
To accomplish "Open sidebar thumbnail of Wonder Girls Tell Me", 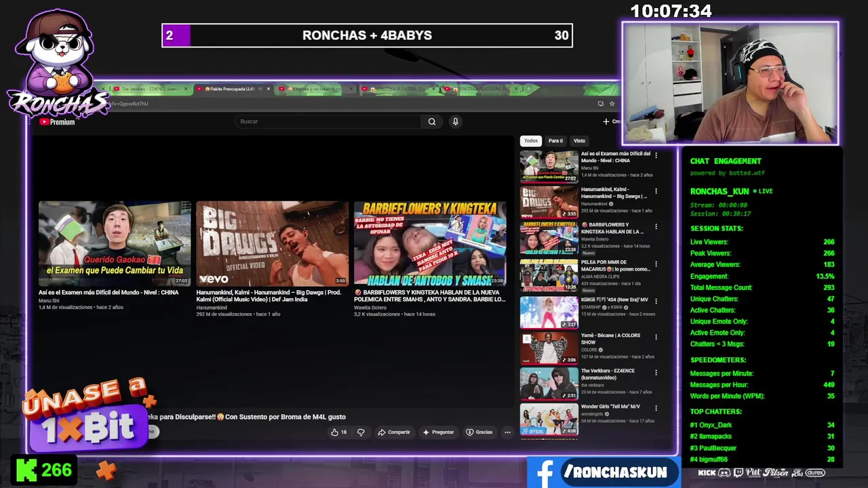I will click(549, 420).
